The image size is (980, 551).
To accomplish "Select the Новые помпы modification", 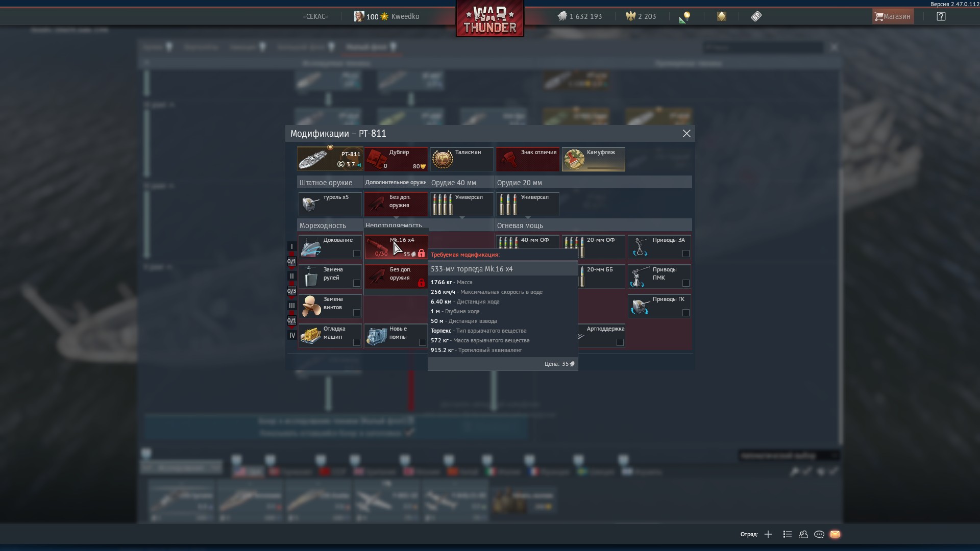I will pyautogui.click(x=396, y=335).
